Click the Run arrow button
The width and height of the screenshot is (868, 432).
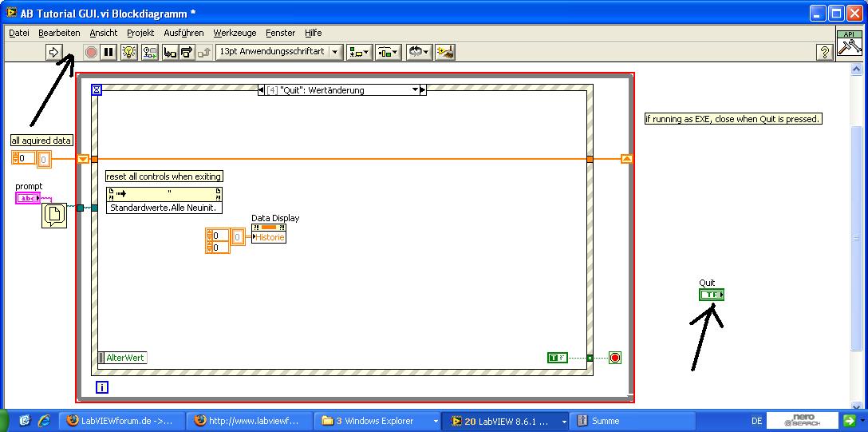coord(53,52)
